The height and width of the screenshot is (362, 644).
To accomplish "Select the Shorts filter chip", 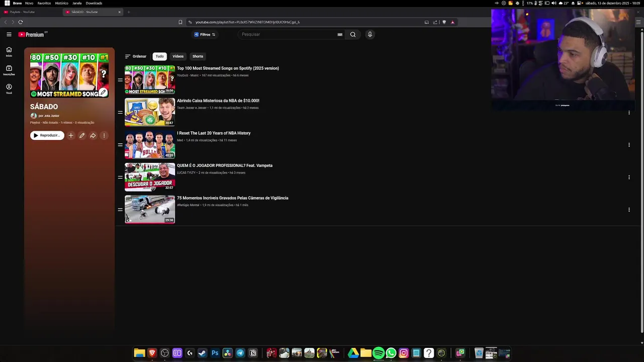I will pos(198,56).
